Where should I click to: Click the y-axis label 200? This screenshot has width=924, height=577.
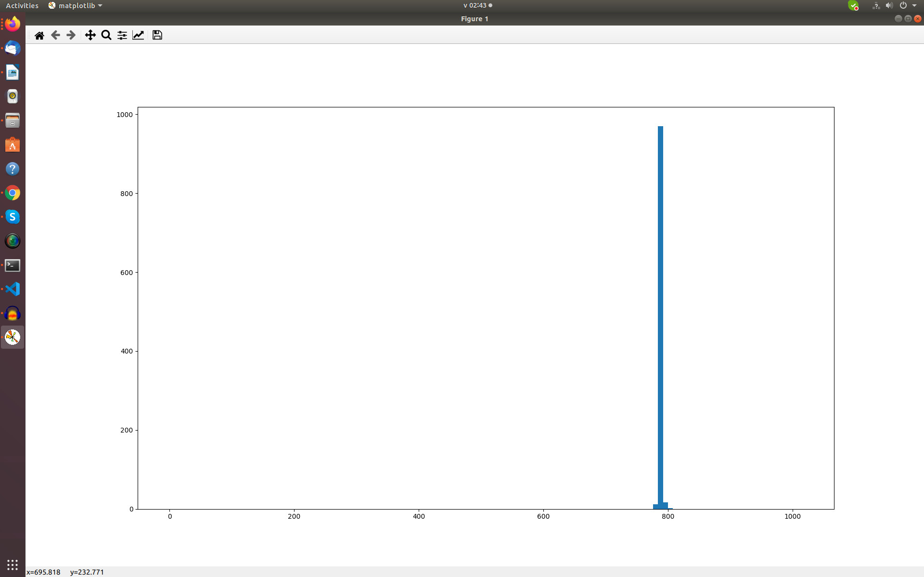(127, 430)
